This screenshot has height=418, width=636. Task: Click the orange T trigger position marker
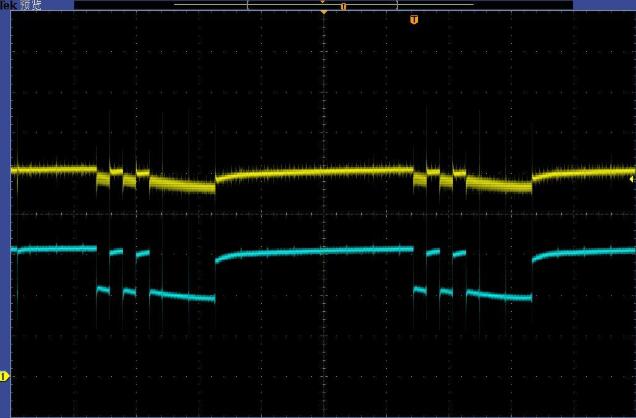[x=413, y=19]
